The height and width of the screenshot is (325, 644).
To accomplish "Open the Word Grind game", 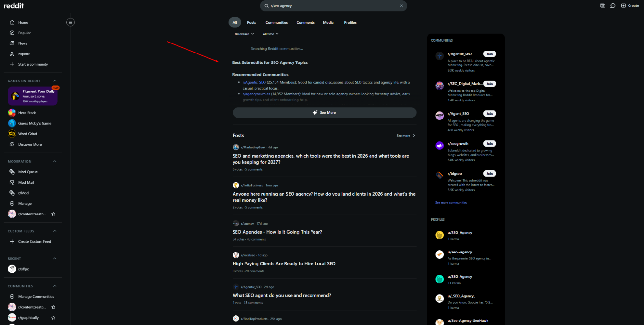I will pos(28,134).
